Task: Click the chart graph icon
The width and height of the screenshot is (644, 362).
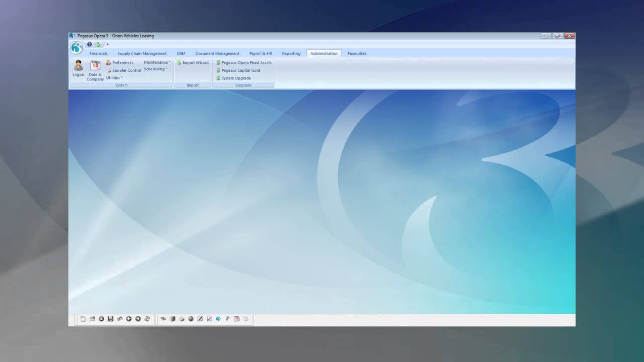Action: (209, 319)
